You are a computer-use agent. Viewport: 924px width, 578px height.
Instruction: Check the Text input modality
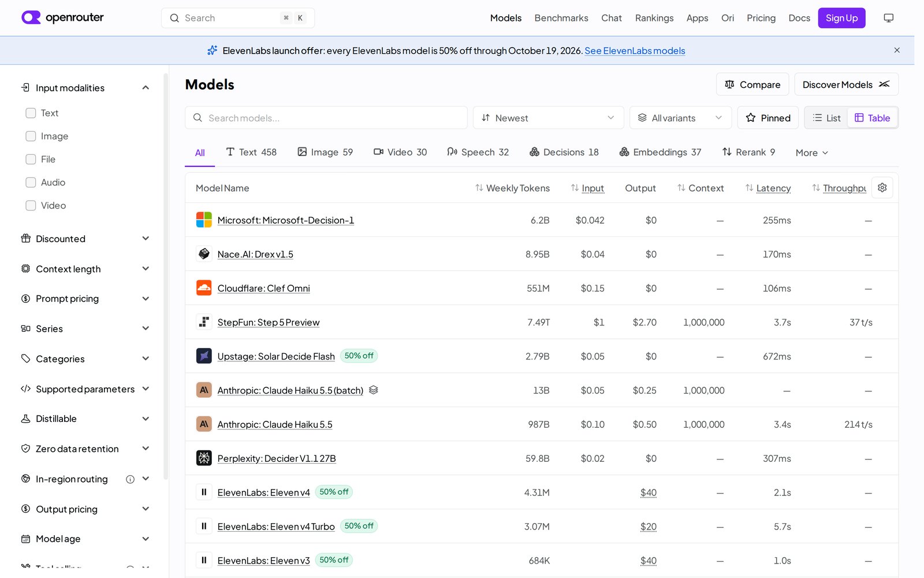(x=31, y=113)
